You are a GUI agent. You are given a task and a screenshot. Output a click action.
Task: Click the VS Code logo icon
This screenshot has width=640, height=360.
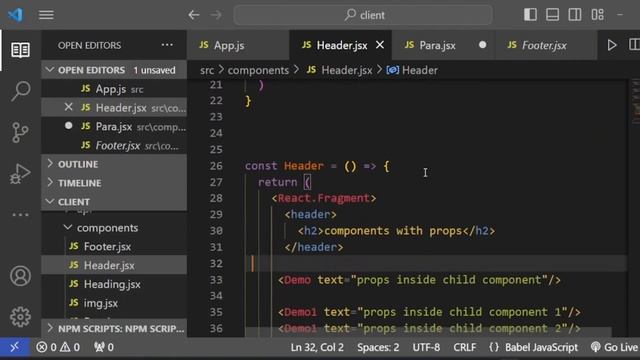tap(16, 15)
